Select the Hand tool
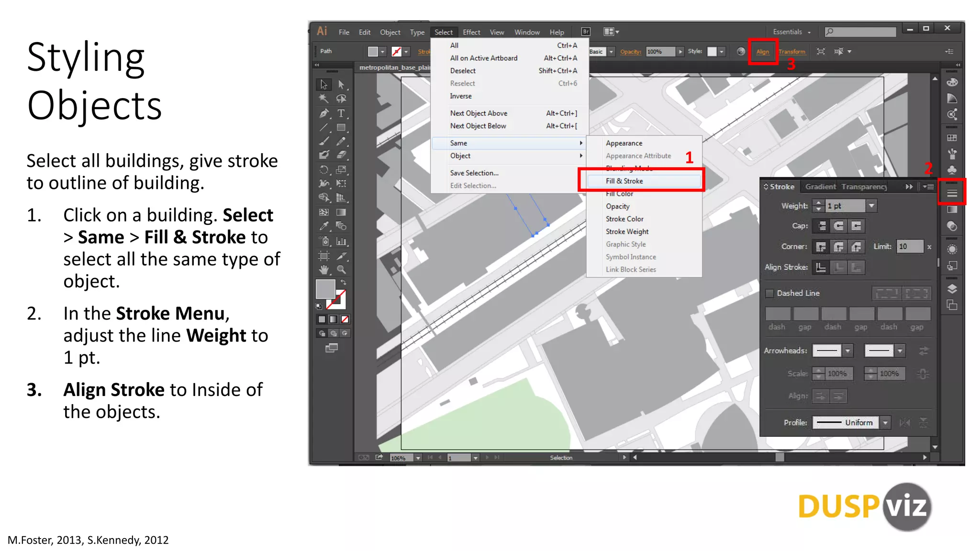The image size is (980, 551). point(323,270)
